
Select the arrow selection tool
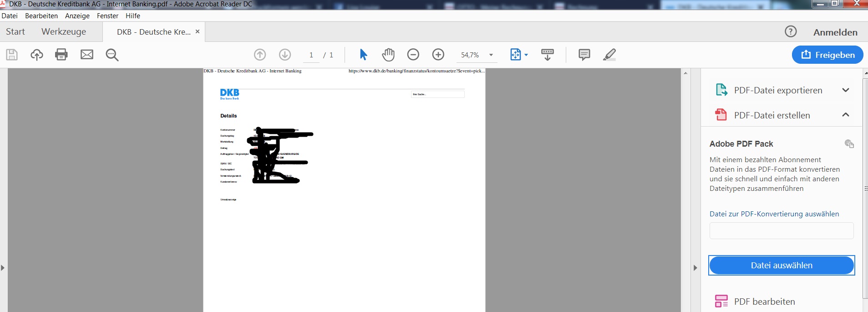click(x=363, y=55)
